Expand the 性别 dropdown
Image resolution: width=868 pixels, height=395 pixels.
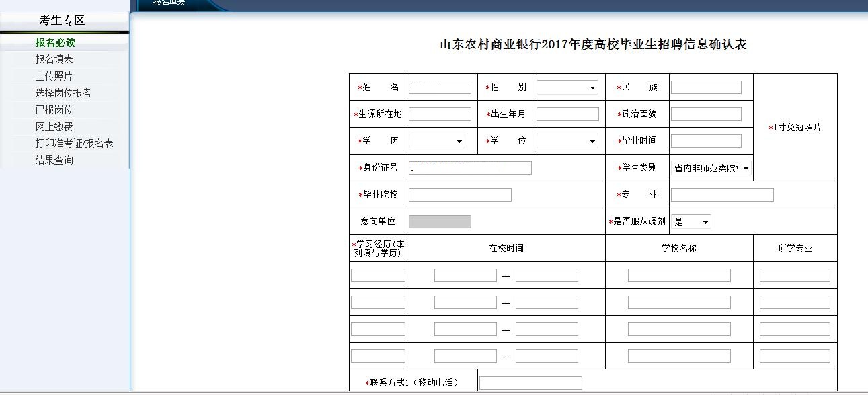coord(567,87)
